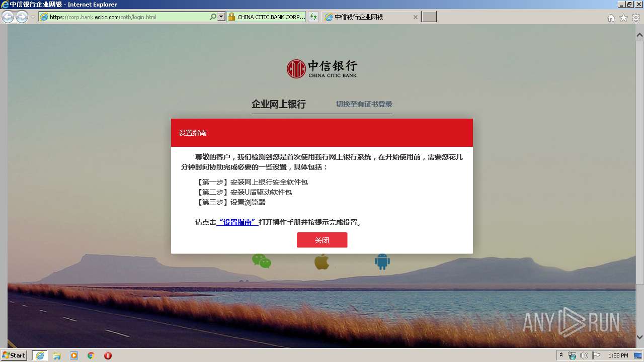Open the browser Home page icon
This screenshot has width=644, height=362.
pos(611,18)
